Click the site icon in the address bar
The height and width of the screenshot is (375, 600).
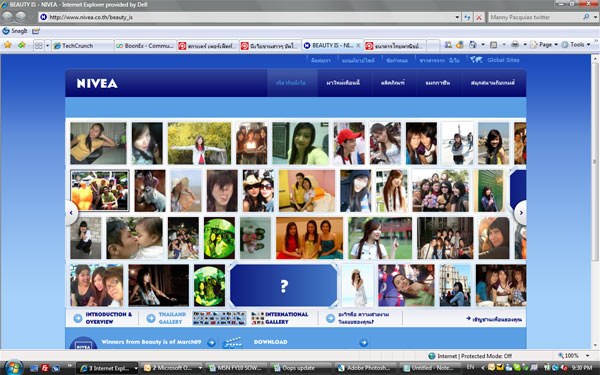click(44, 17)
